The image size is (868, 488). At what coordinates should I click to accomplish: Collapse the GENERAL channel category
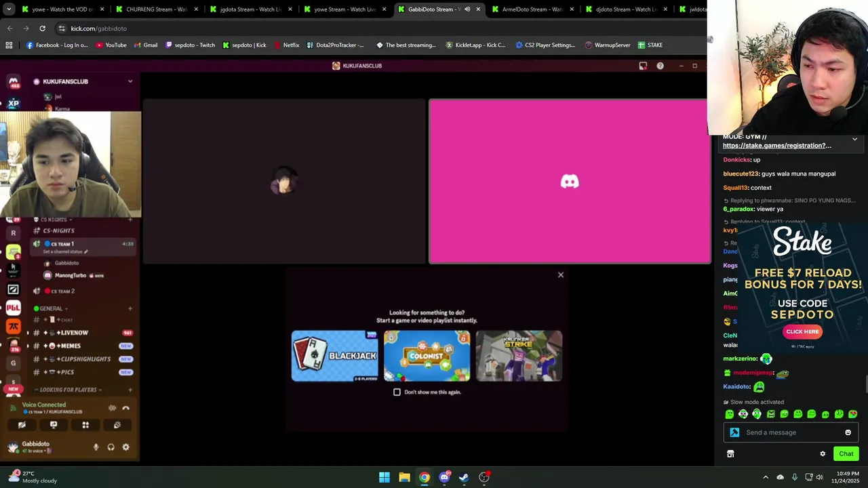pos(51,308)
